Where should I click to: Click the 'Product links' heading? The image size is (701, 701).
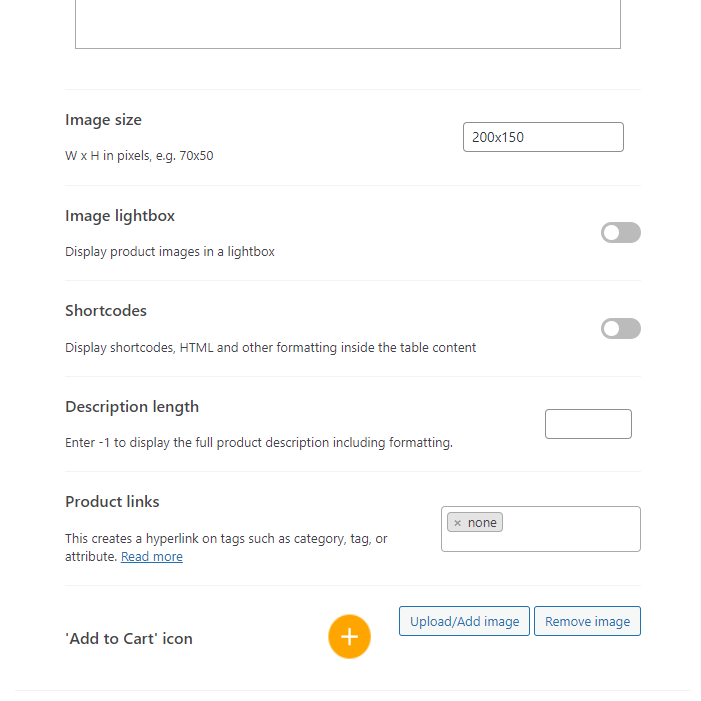112,502
